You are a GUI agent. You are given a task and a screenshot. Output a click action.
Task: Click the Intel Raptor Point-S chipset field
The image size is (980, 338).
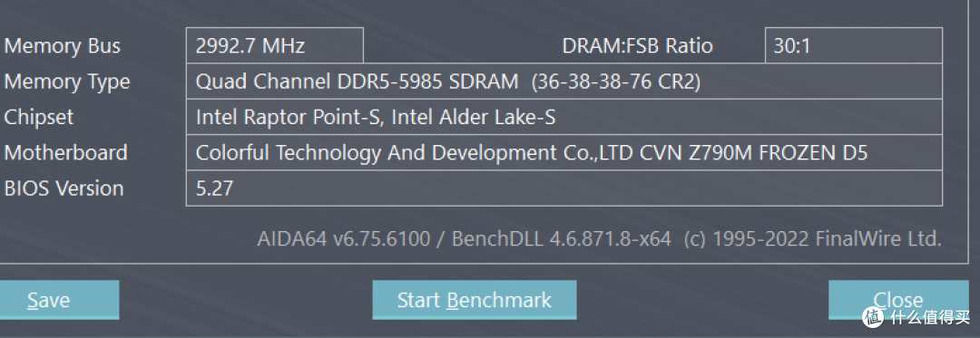coord(564,117)
